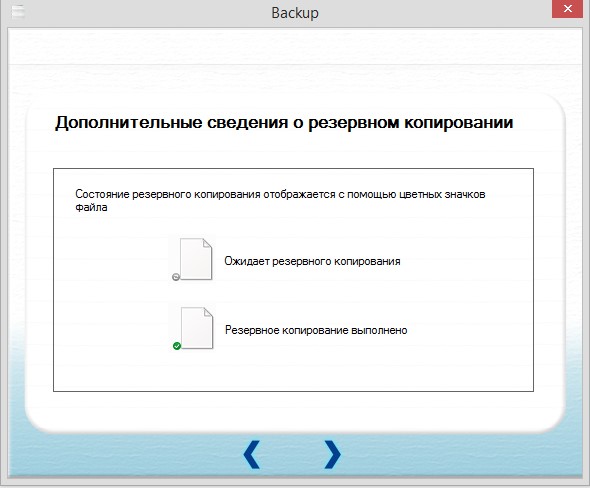
Task: Click the completed backup file icon
Action: pyautogui.click(x=197, y=328)
